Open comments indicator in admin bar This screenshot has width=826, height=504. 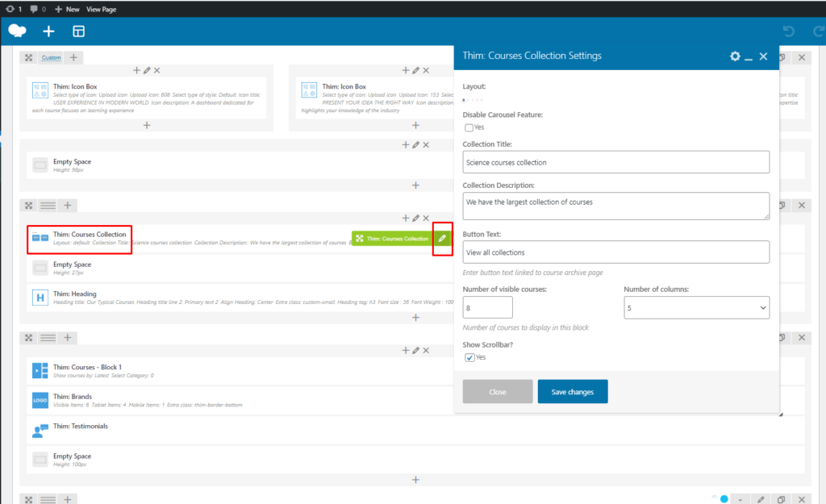pyautogui.click(x=38, y=9)
